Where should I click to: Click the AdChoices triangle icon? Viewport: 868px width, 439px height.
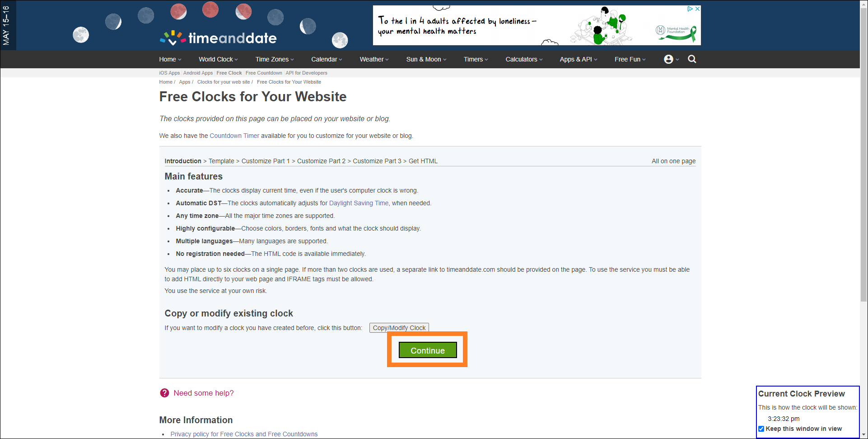(x=690, y=9)
